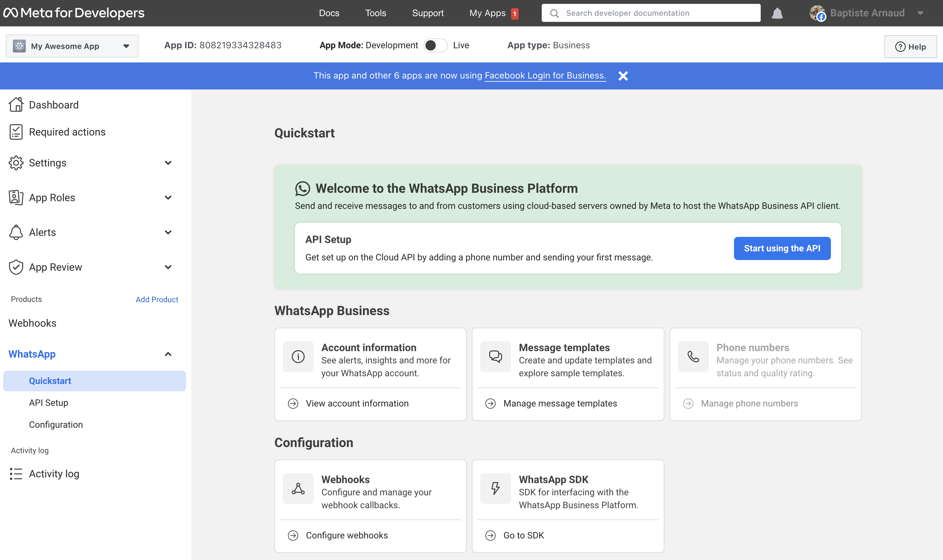Open the Facebook Login for Business link
This screenshot has height=560, width=943.
coord(545,76)
